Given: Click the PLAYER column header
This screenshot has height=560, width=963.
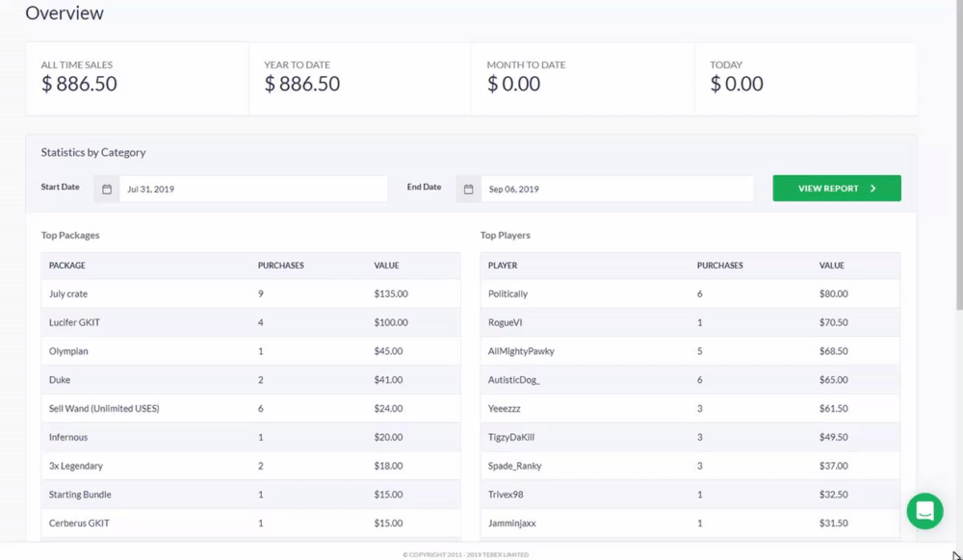Looking at the screenshot, I should [503, 266].
